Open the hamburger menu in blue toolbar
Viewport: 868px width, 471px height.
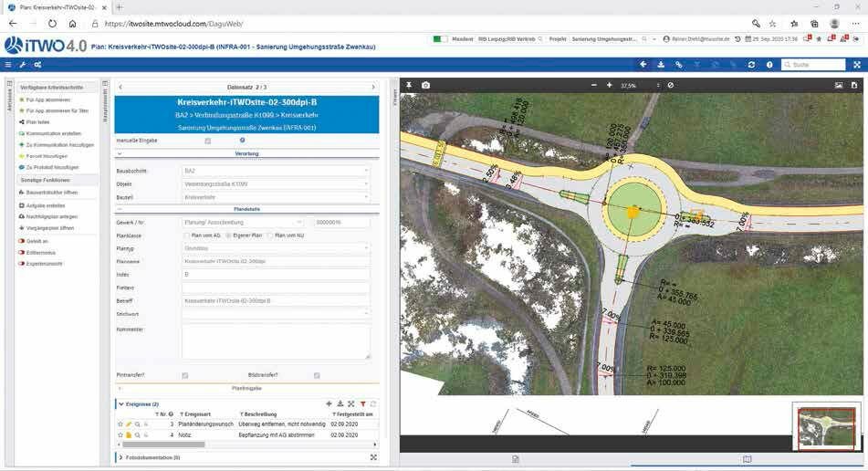click(7, 65)
